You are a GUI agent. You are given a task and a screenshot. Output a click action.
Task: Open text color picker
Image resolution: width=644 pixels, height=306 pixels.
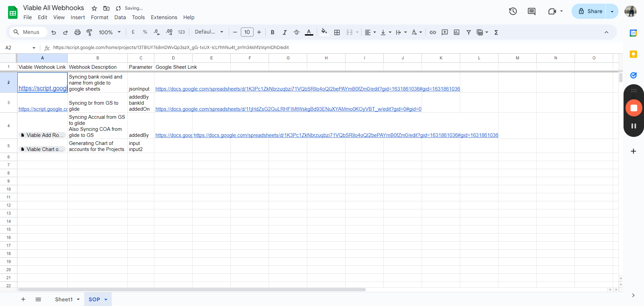pyautogui.click(x=309, y=32)
